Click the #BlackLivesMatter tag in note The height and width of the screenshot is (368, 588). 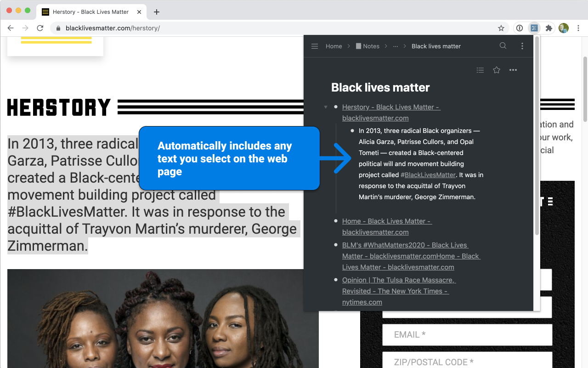[x=428, y=175]
